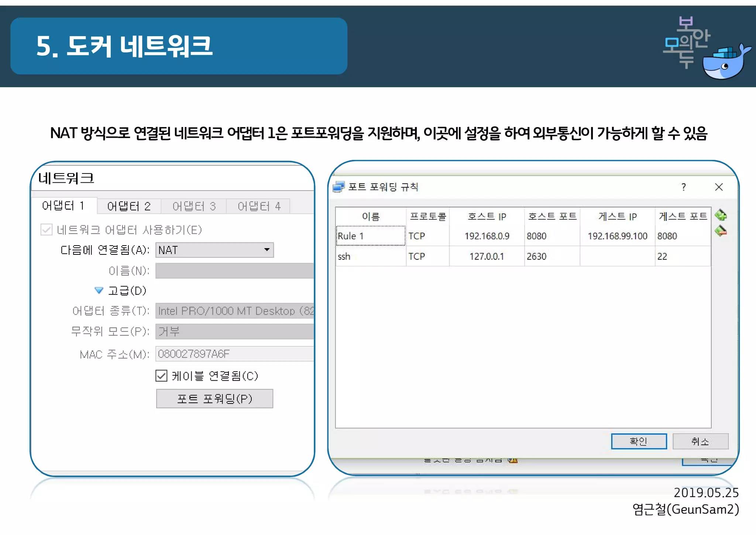Click the MAC 주소 input field
The height and width of the screenshot is (535, 756).
[x=235, y=354]
